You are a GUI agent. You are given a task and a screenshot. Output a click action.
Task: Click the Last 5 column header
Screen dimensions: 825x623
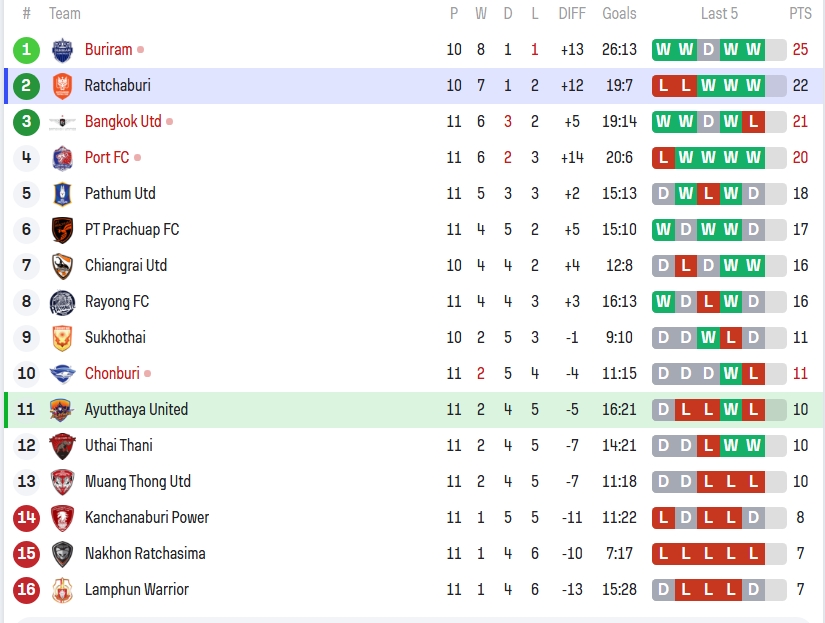pos(719,14)
